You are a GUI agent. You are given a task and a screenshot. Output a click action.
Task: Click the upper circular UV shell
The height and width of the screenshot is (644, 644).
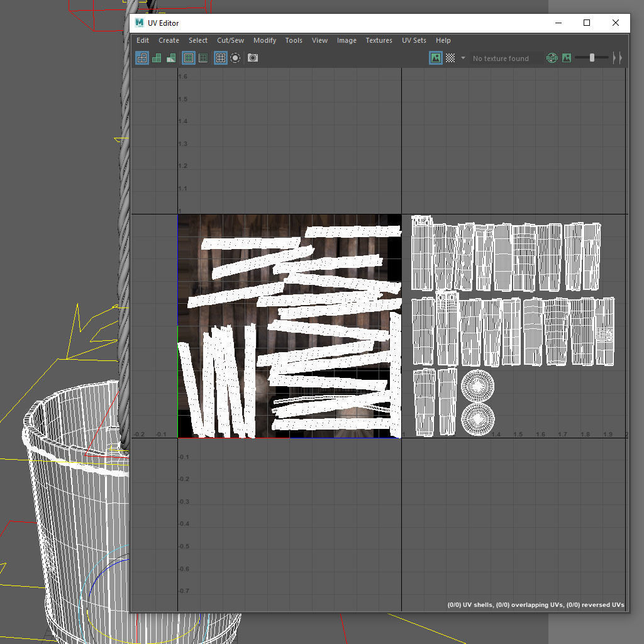point(477,386)
